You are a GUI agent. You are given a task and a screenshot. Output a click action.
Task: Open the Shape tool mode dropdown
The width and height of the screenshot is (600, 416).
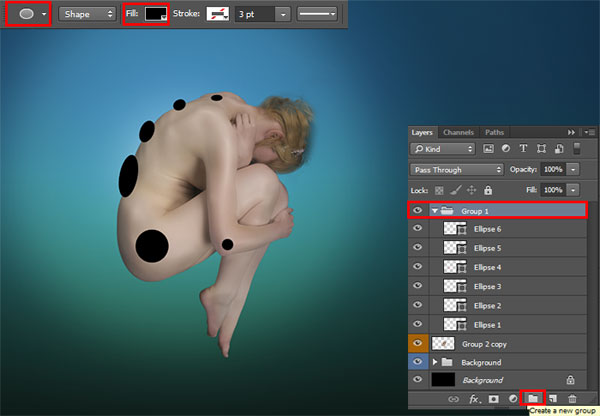coord(87,14)
